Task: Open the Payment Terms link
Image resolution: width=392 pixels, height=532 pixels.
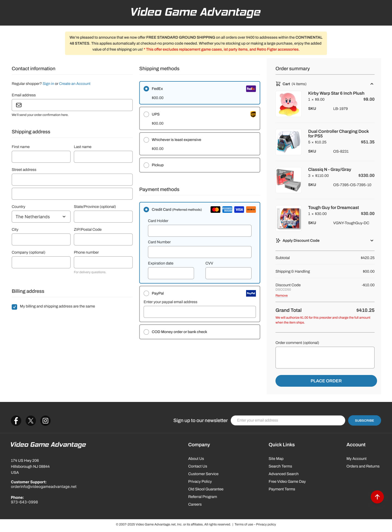Action: pos(282,489)
